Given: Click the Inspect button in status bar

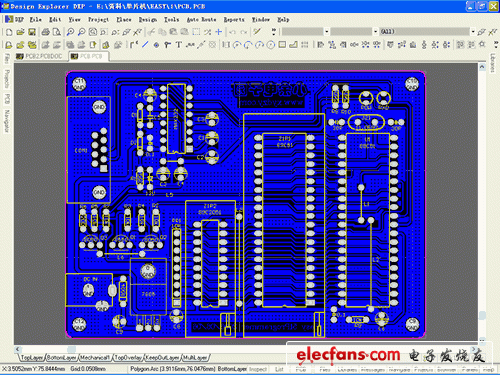Looking at the screenshot, I should (258, 369).
